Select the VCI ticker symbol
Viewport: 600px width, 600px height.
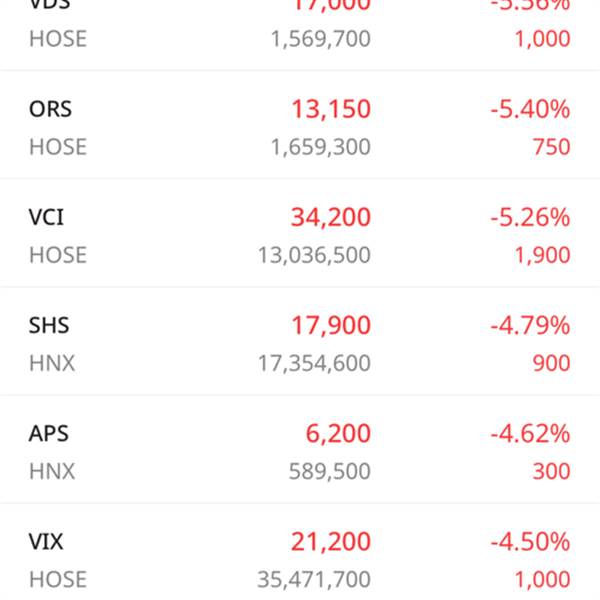pyautogui.click(x=47, y=217)
